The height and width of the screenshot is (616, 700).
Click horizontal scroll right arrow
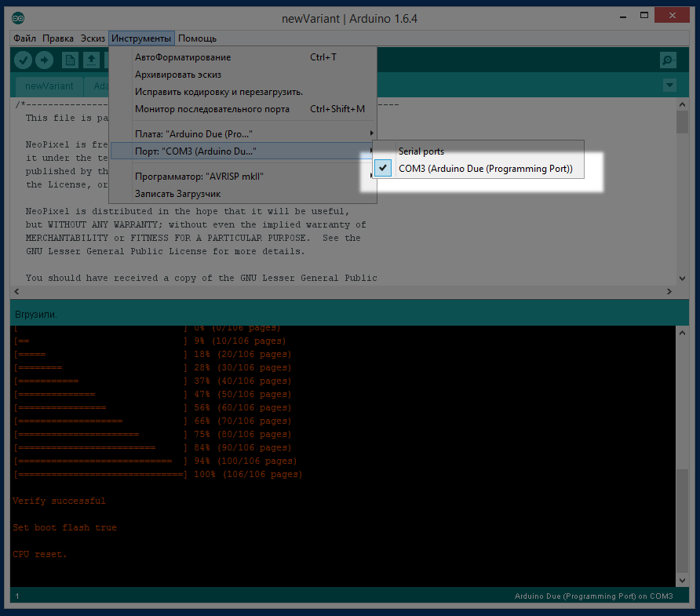tap(669, 291)
